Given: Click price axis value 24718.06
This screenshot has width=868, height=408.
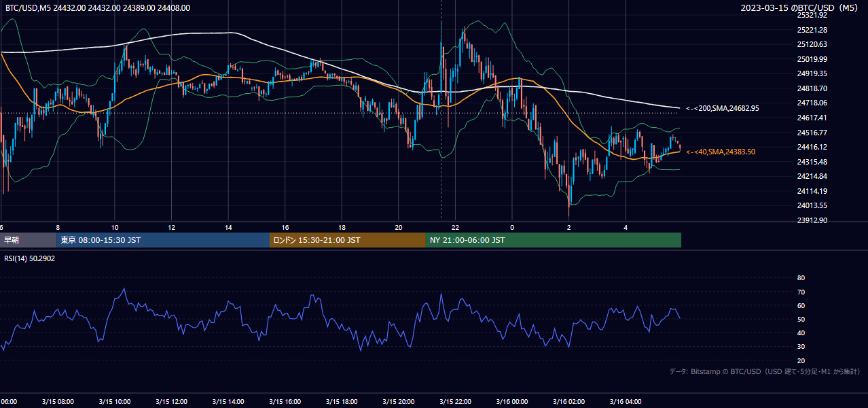Looking at the screenshot, I should pos(812,103).
